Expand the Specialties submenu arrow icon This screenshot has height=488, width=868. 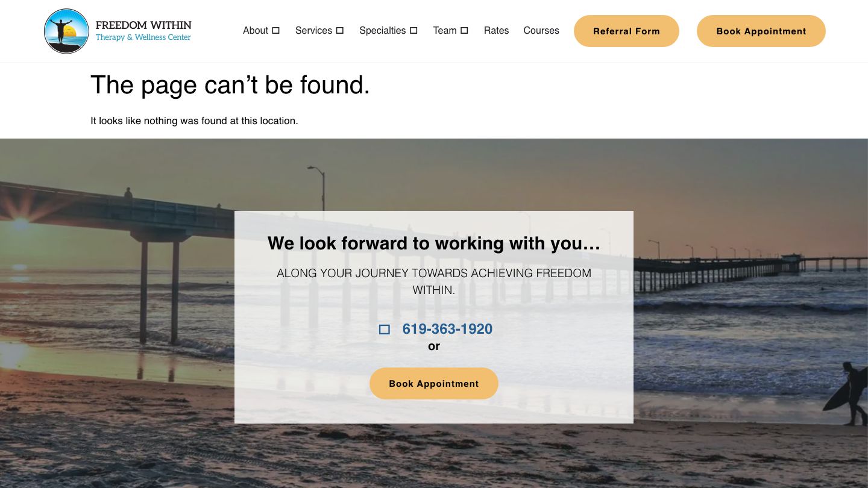click(x=414, y=31)
